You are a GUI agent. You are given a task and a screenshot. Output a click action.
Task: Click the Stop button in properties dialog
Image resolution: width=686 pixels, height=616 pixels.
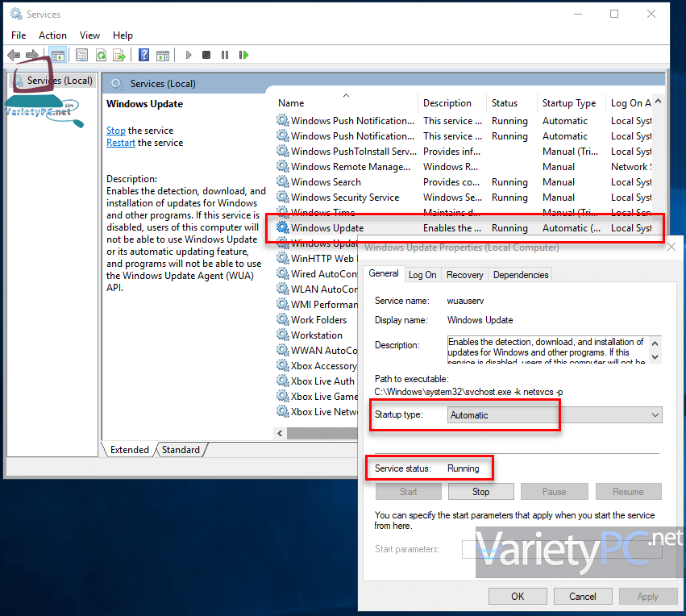click(480, 492)
